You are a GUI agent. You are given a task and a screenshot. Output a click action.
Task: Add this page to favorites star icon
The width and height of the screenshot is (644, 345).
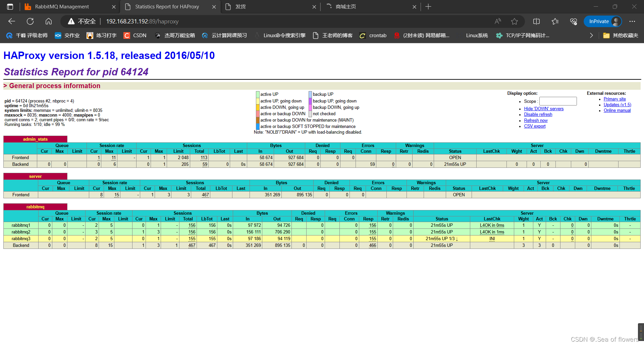coord(515,21)
